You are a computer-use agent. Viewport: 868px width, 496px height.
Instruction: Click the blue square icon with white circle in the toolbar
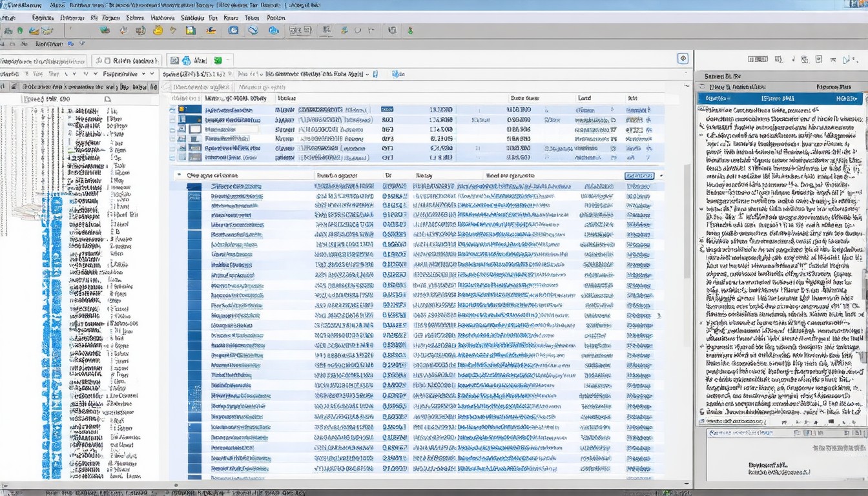(x=233, y=30)
